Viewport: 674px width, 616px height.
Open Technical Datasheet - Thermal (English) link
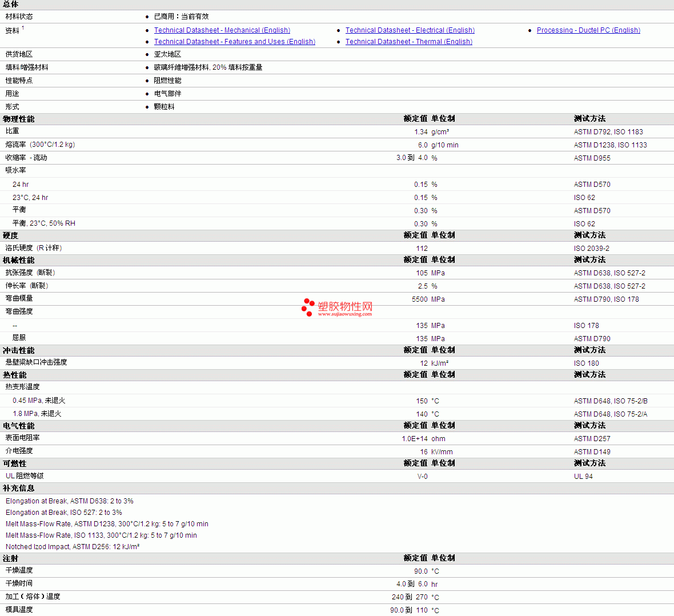409,42
